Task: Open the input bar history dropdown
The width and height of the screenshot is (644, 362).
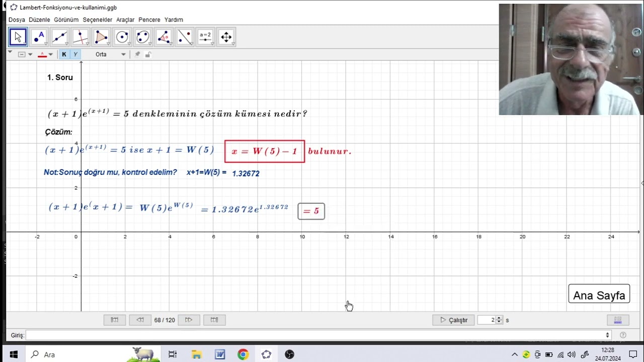Action: [607, 335]
